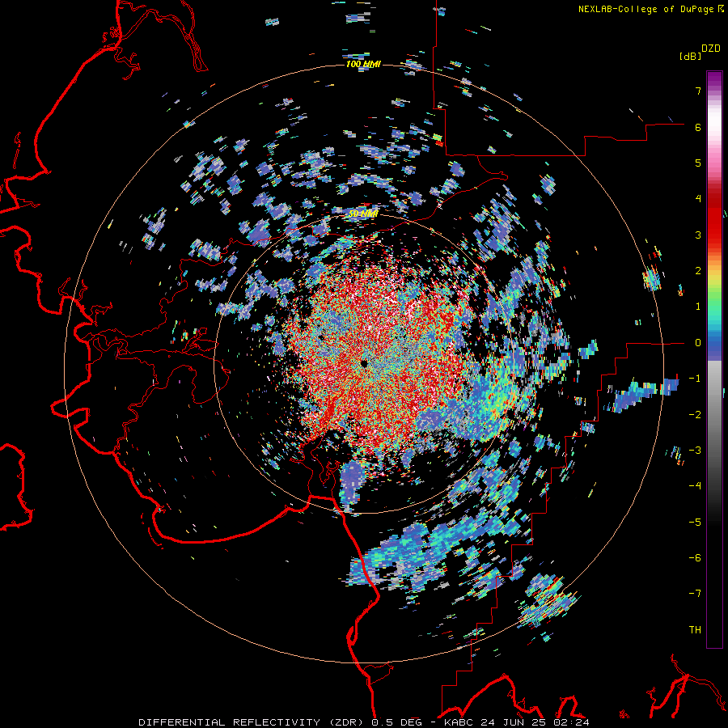
Task: Click the 5 dB scale label
Action: pyautogui.click(x=698, y=163)
